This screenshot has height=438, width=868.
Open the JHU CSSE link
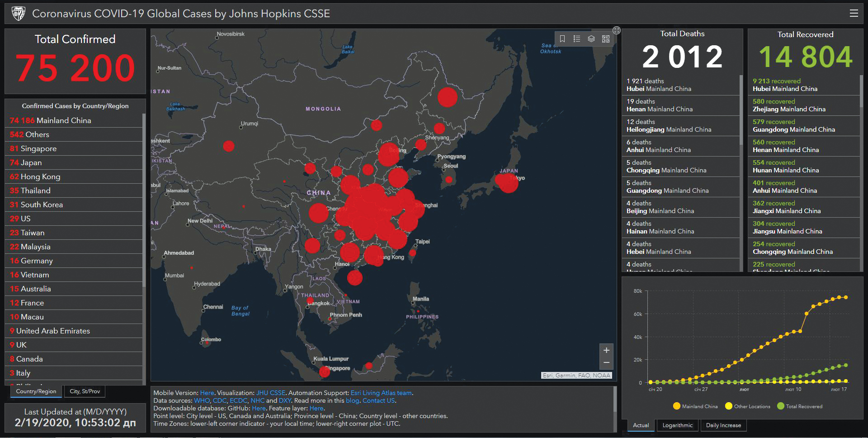(x=270, y=393)
